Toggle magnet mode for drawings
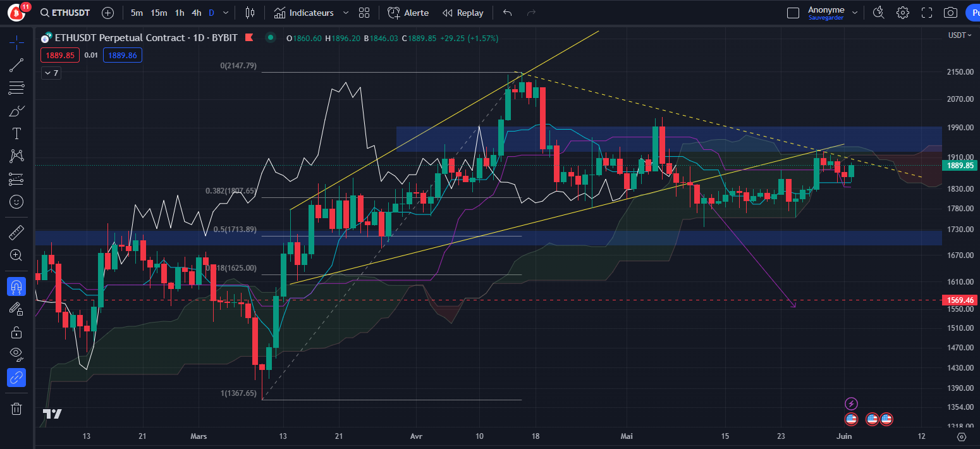980x449 pixels. [16, 286]
